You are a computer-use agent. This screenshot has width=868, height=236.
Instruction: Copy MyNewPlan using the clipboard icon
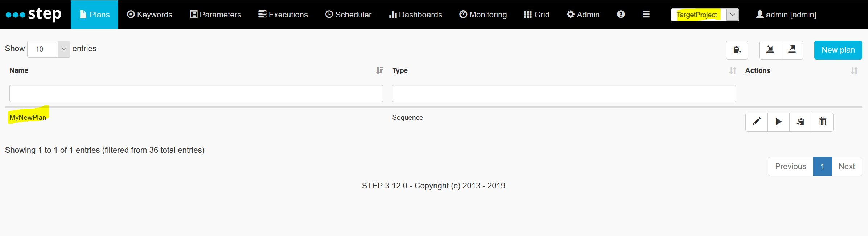(x=800, y=122)
